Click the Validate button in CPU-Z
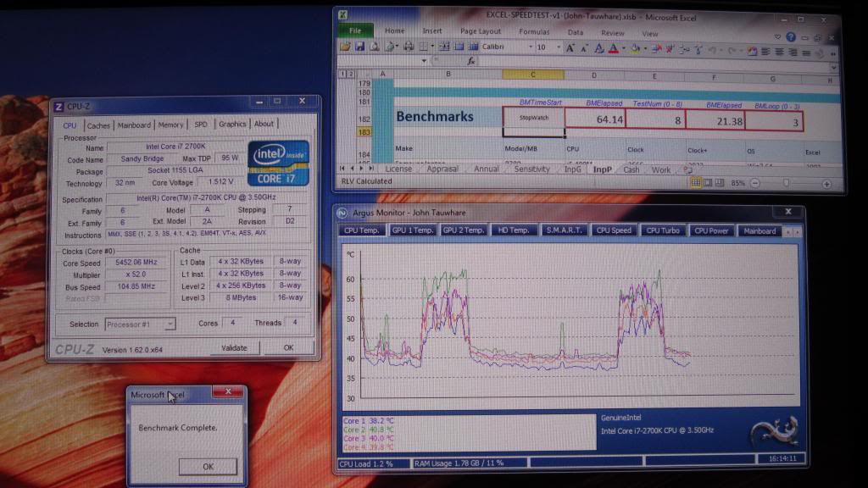The width and height of the screenshot is (868, 488). click(x=234, y=348)
